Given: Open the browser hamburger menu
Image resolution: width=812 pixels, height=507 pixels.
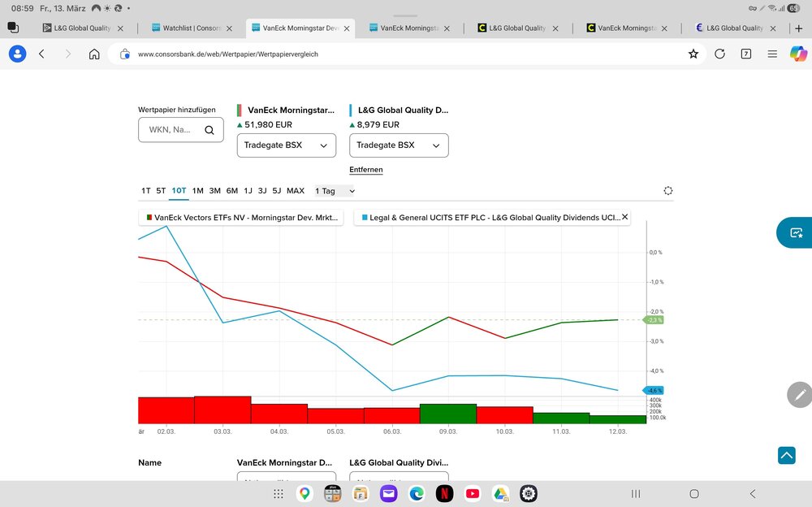Looking at the screenshot, I should [x=772, y=54].
